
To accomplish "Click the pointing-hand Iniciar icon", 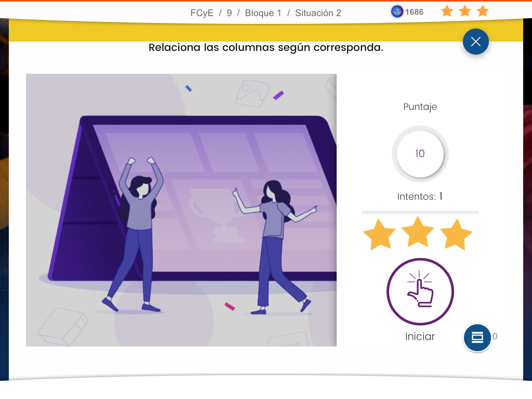I will [420, 291].
